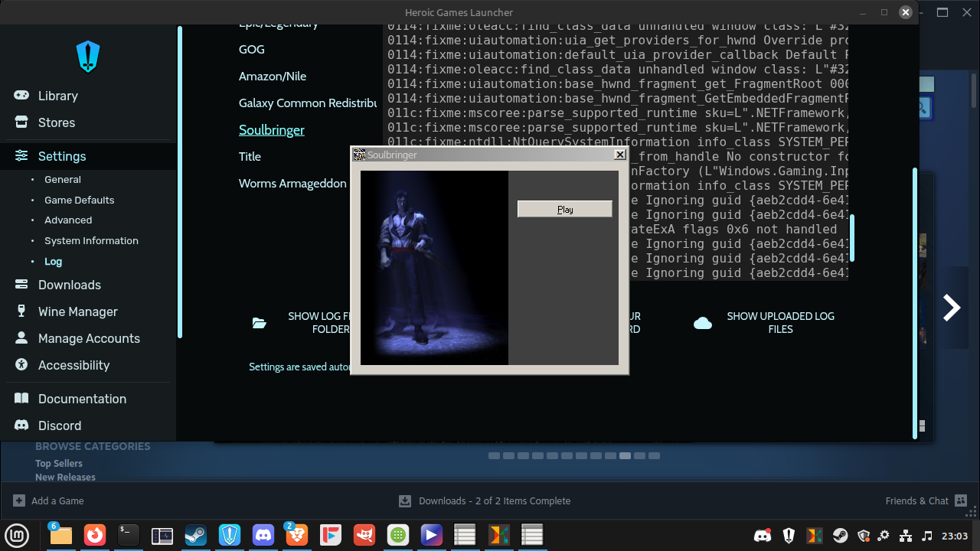Launch Firefox from the taskbar
The height and width of the screenshot is (551, 980).
point(95,536)
